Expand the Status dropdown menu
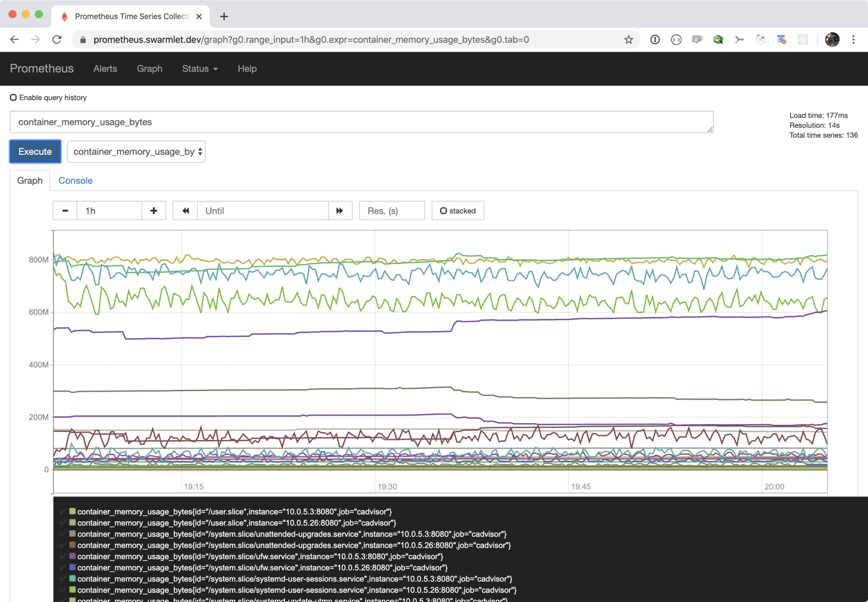Screen dimensions: 868x602 point(200,69)
